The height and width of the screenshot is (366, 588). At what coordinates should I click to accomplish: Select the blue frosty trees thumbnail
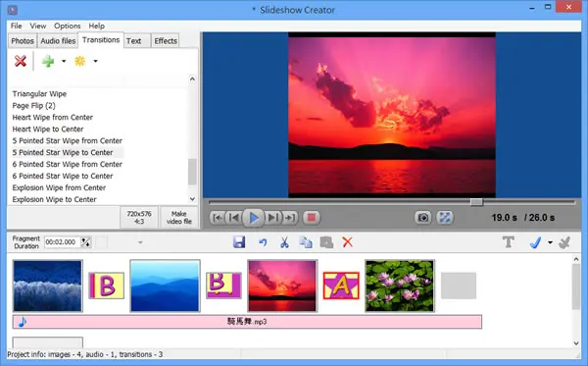tap(48, 286)
